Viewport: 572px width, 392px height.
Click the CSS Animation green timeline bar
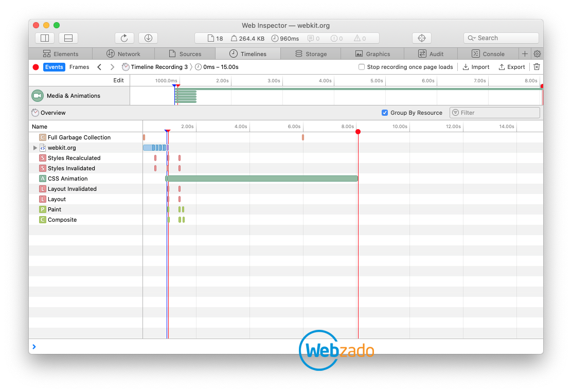261,179
